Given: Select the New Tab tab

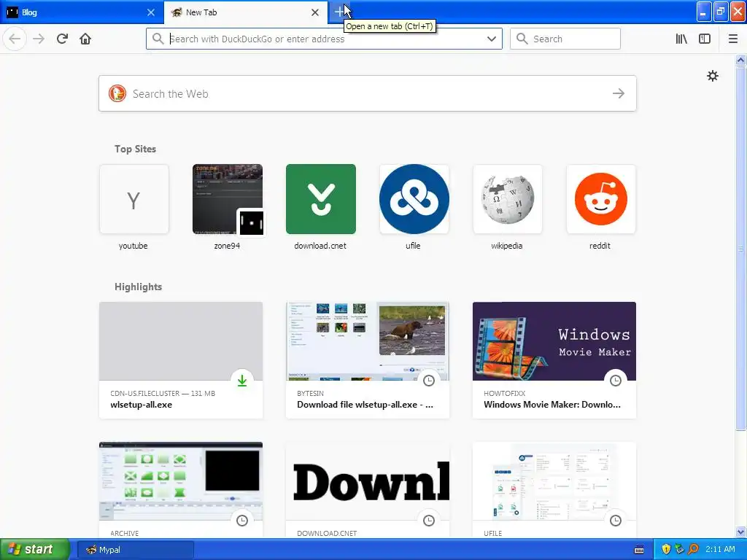Looking at the screenshot, I should [245, 12].
